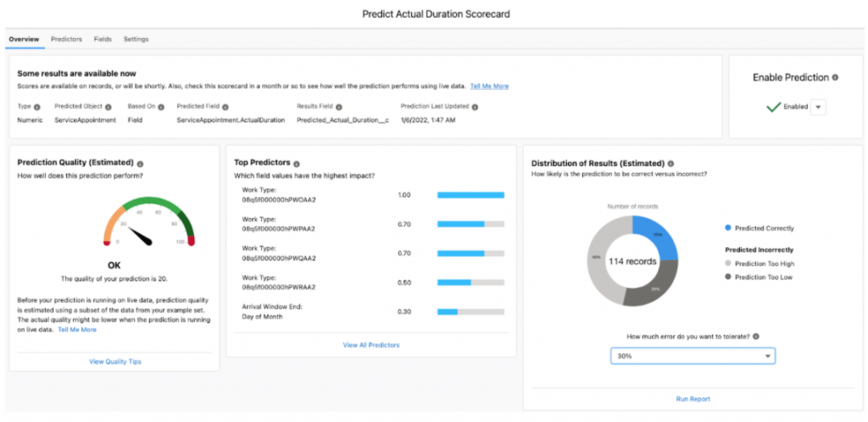
Task: Click info icon beside Predicted Object
Action: pos(109,108)
